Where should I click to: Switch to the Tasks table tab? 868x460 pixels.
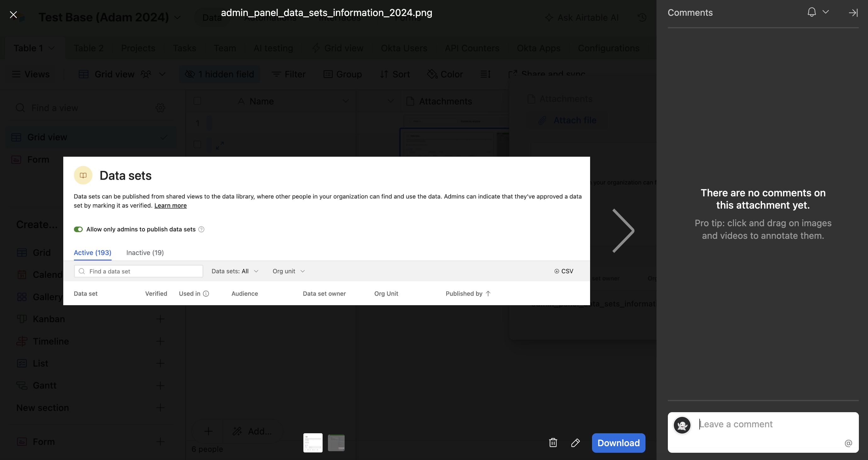pyautogui.click(x=184, y=48)
